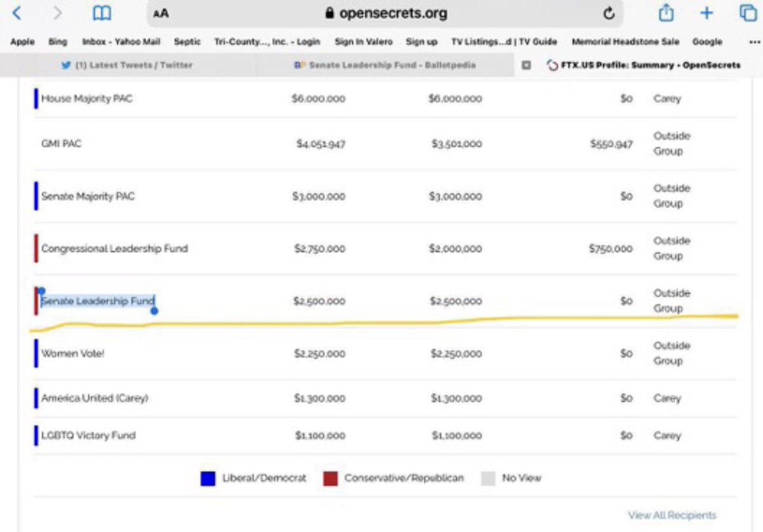
Task: Switch to the Latest Tweets / Twitter tab
Action: (x=127, y=65)
